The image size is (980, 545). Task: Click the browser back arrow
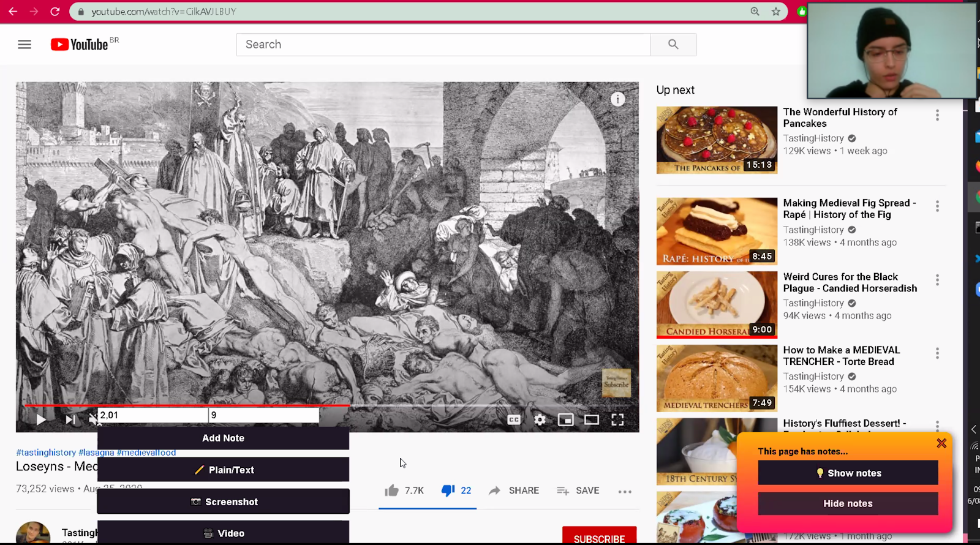pos(13,11)
